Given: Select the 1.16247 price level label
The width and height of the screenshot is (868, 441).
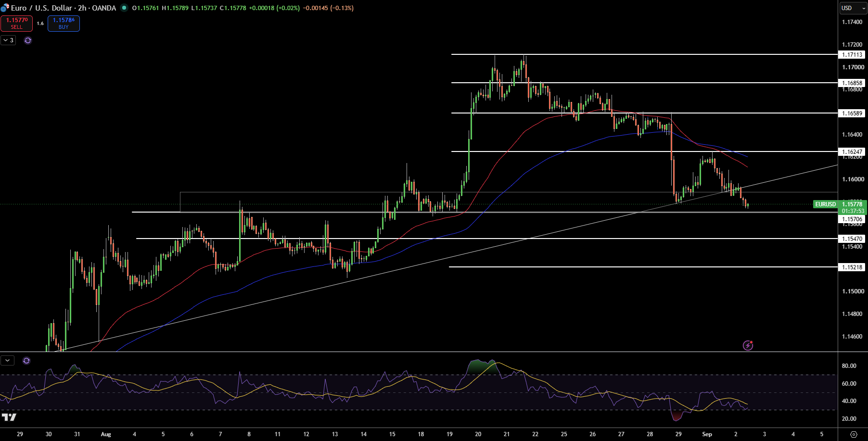Looking at the screenshot, I should (852, 152).
